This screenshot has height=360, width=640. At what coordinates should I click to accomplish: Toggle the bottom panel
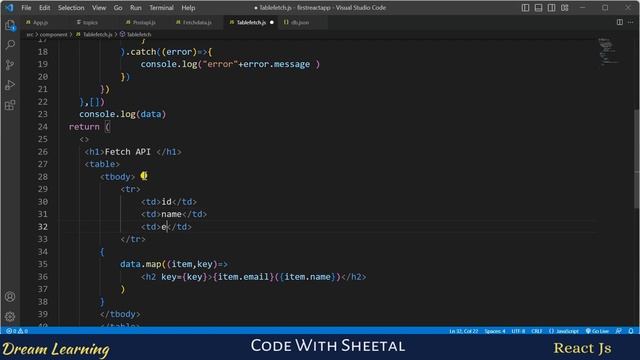click(x=538, y=7)
